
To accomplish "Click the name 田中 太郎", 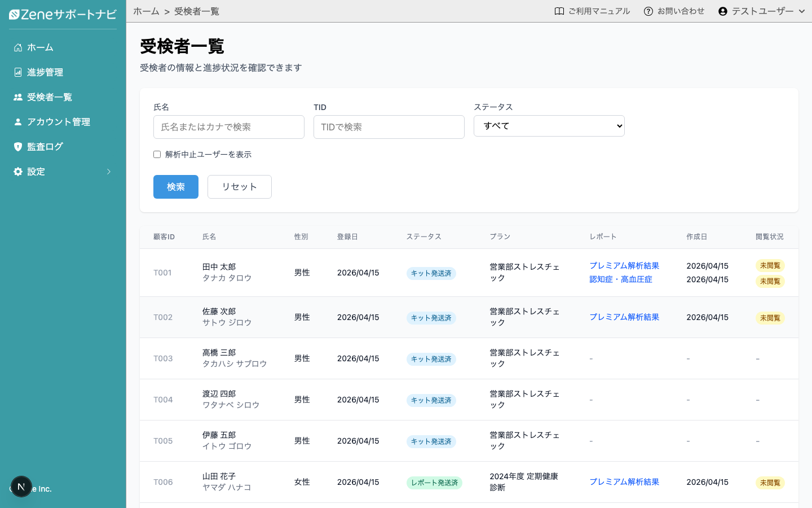I will (x=219, y=267).
